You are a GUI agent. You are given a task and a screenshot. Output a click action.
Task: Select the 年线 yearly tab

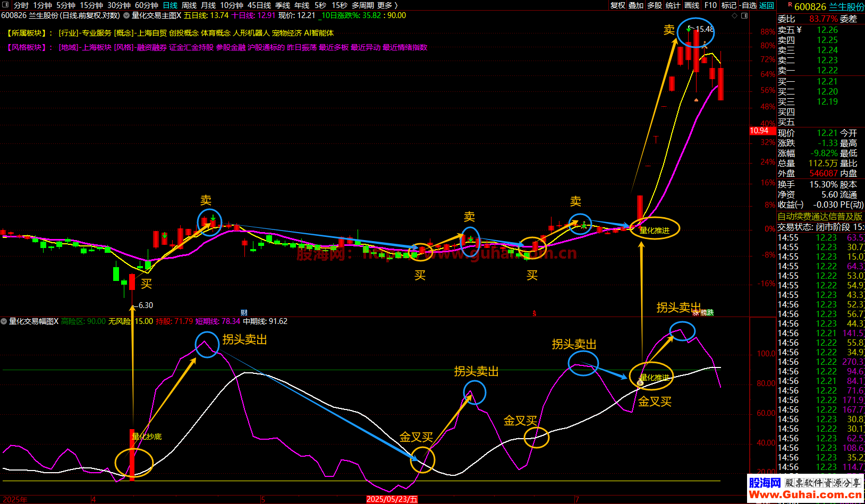coord(302,5)
